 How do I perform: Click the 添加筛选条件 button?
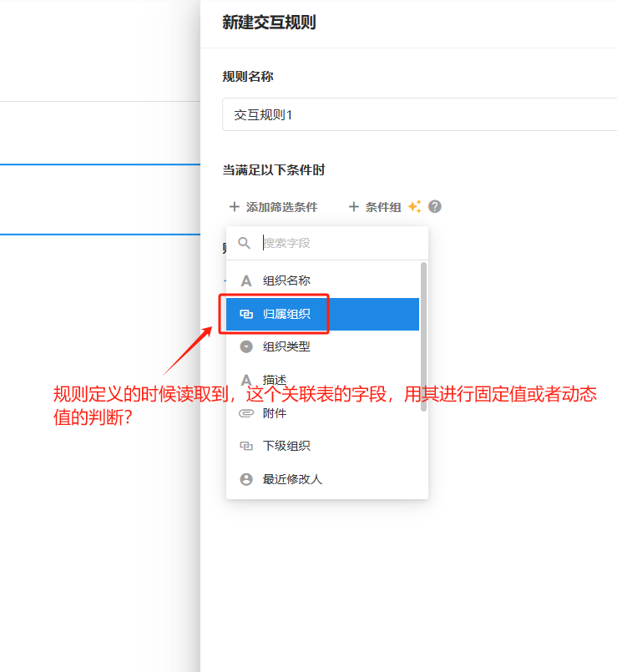click(x=273, y=207)
